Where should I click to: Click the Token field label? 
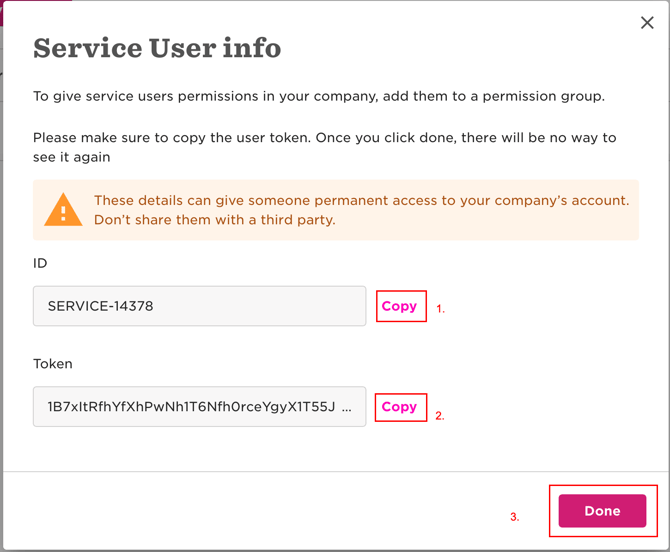pos(52,364)
